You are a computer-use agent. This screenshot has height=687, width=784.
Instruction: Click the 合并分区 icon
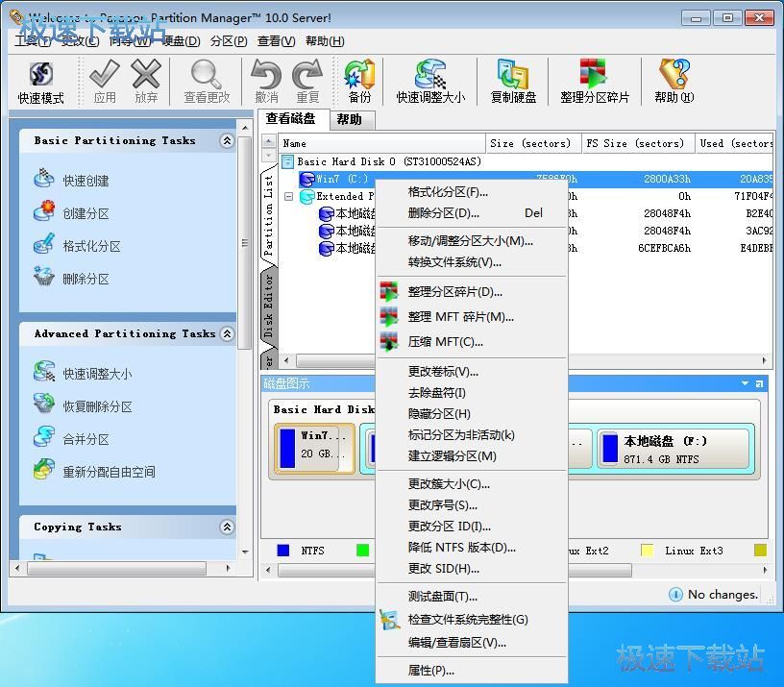pos(44,436)
